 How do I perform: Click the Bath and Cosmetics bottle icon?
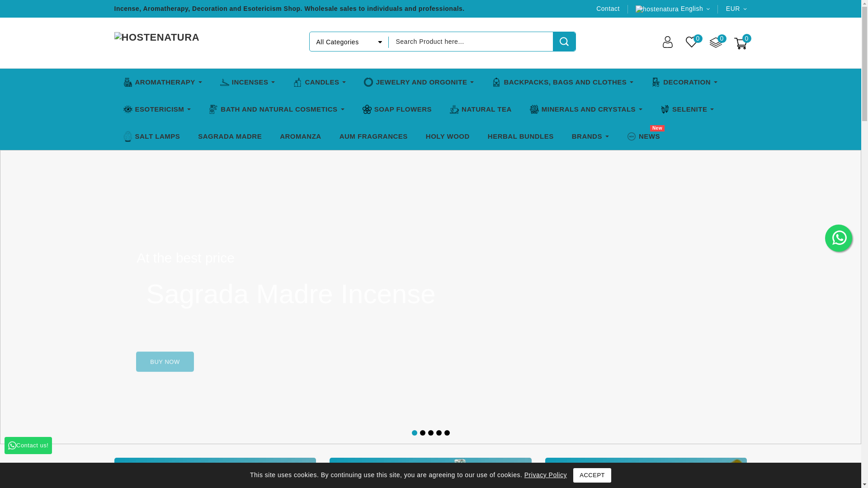(x=213, y=109)
